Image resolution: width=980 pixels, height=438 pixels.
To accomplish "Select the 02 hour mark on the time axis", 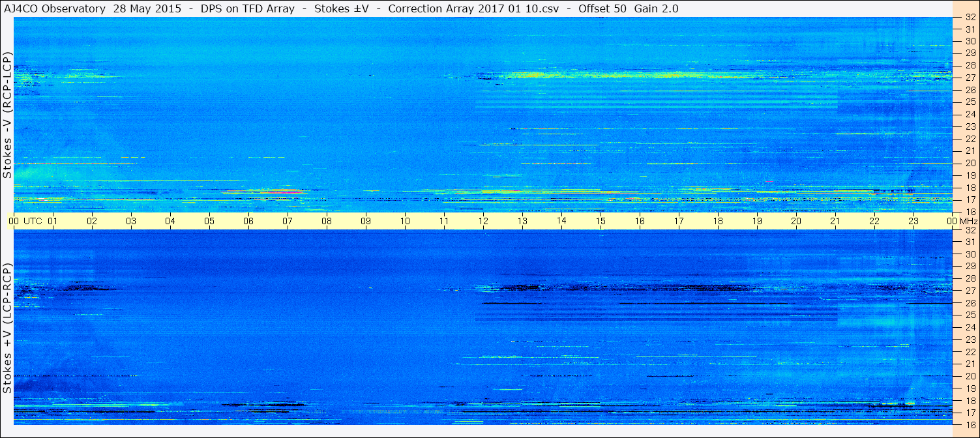I will [92, 221].
